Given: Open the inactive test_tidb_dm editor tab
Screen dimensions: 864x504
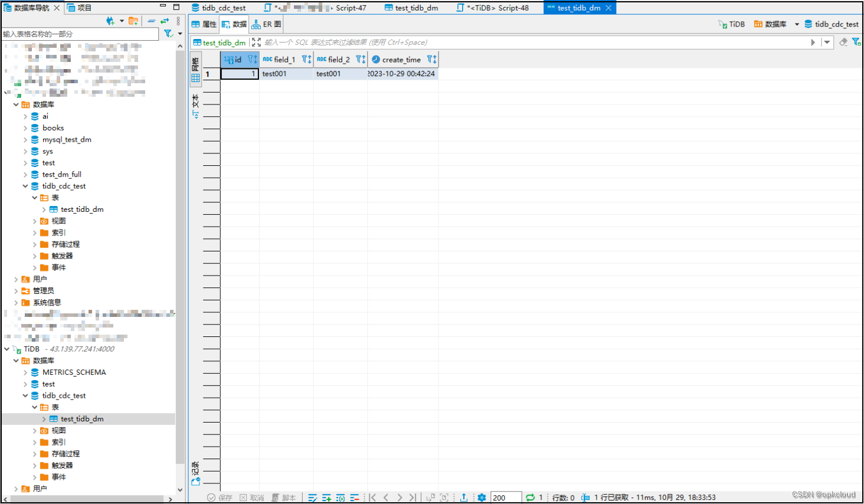Looking at the screenshot, I should (x=411, y=8).
